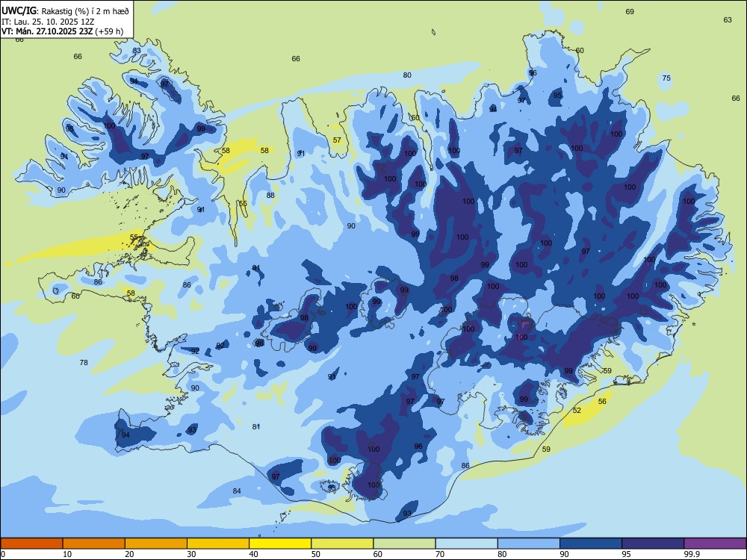
Task: Click the pale yellow 50–60 legend swatch
Action: [342, 544]
